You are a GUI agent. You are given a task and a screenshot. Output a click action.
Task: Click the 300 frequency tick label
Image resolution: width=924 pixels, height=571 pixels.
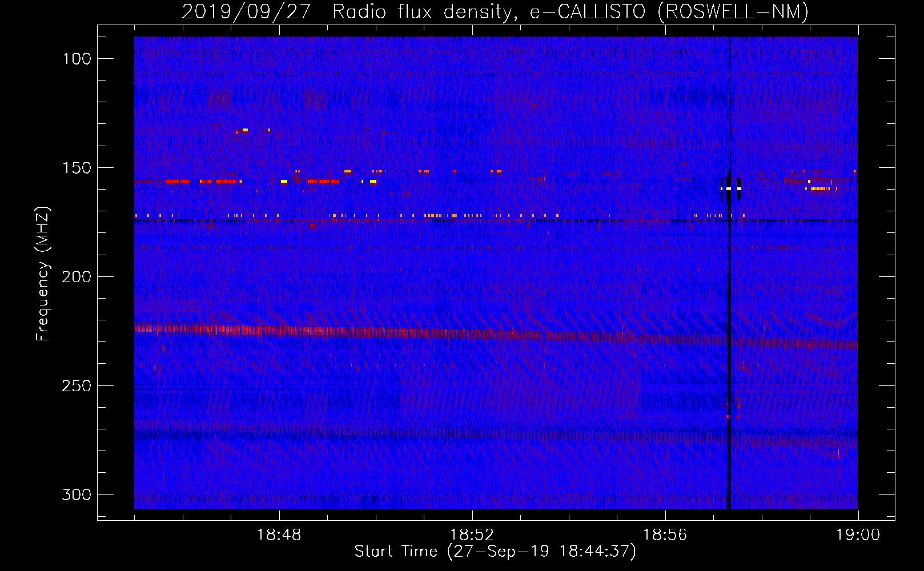(77, 494)
